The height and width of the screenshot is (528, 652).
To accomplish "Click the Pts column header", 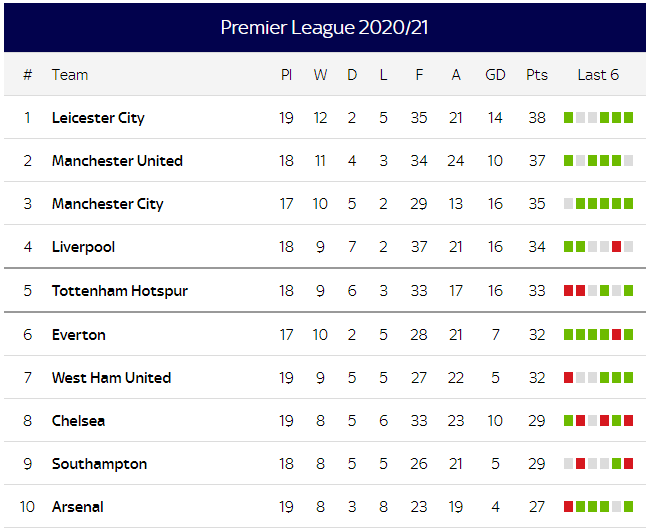I will (537, 75).
